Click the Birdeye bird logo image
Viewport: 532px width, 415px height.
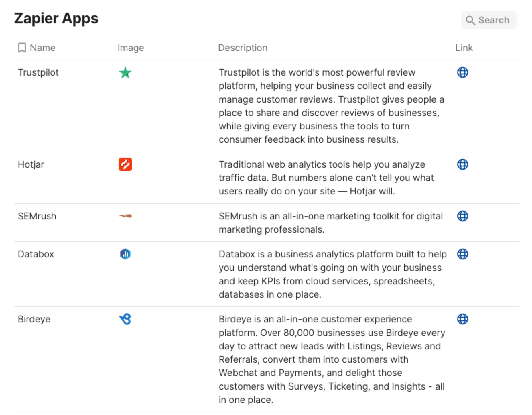point(125,319)
